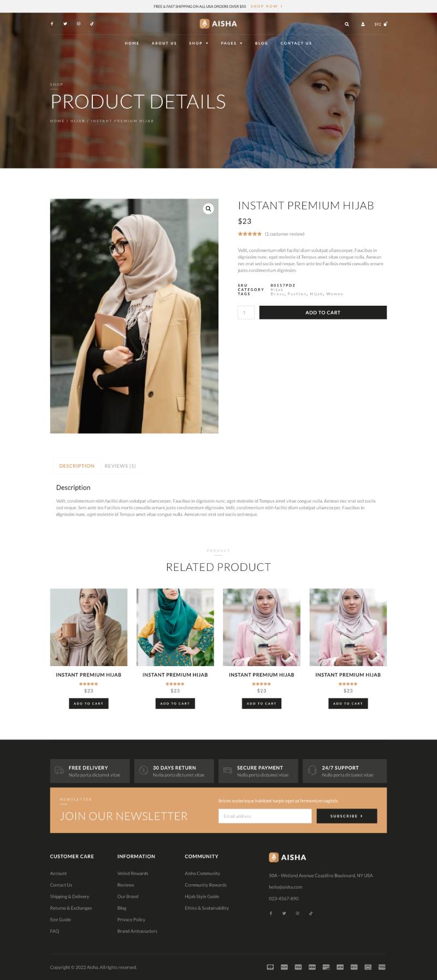Zoom product image with magnifier icon
The image size is (437, 980).
tap(208, 209)
